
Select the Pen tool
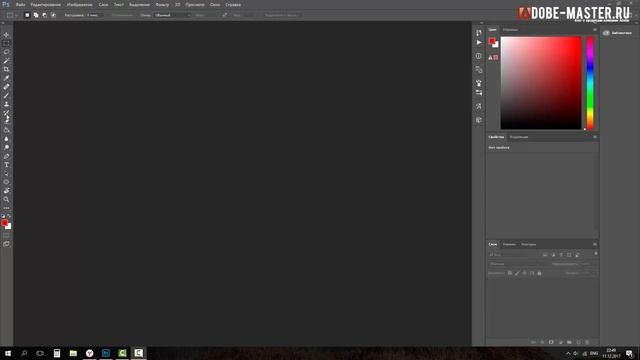coord(6,156)
